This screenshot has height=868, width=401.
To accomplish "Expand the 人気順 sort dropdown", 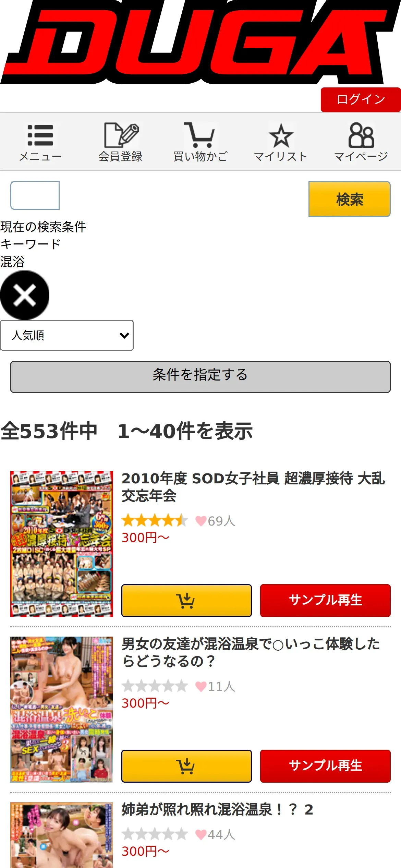I will tap(67, 335).
